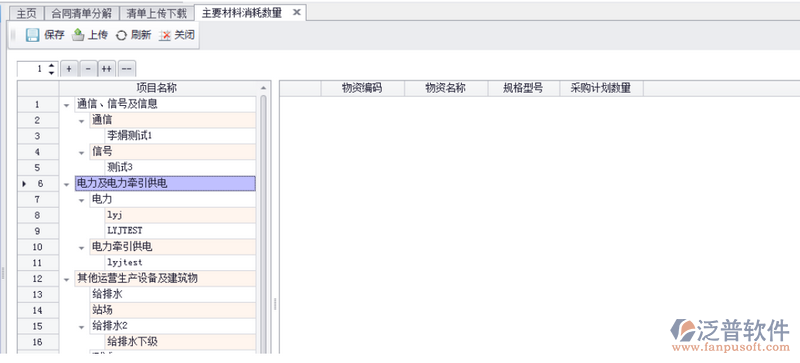The image size is (800, 363).
Task: Click the double minus collapse all button
Action: pyautogui.click(x=126, y=69)
